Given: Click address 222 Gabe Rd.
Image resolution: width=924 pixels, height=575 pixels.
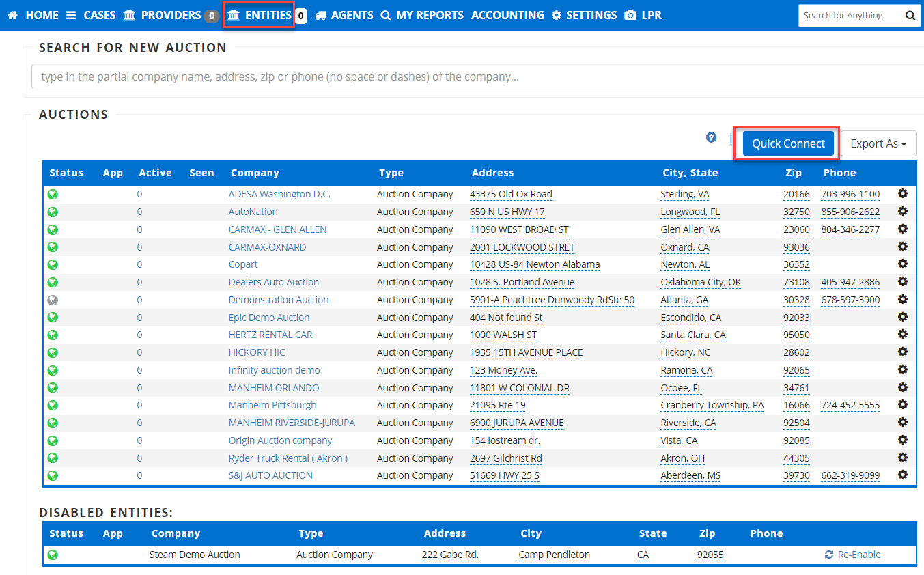Looking at the screenshot, I should pyautogui.click(x=450, y=555).
